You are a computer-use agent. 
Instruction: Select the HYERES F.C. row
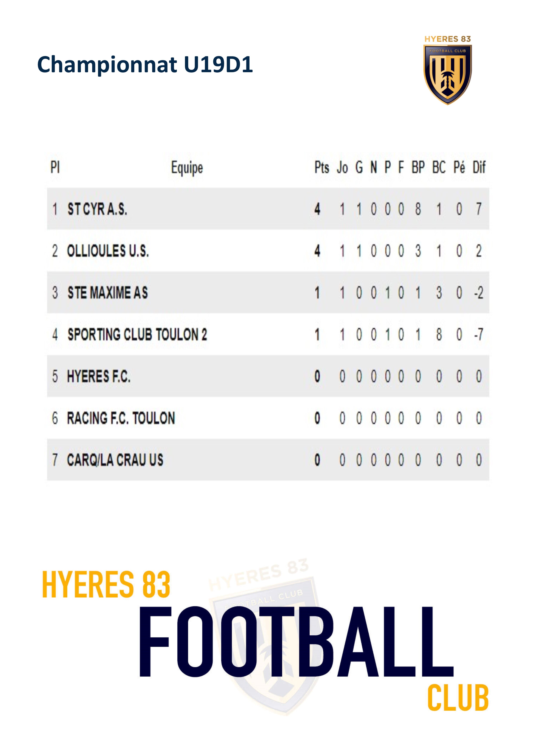[268, 376]
